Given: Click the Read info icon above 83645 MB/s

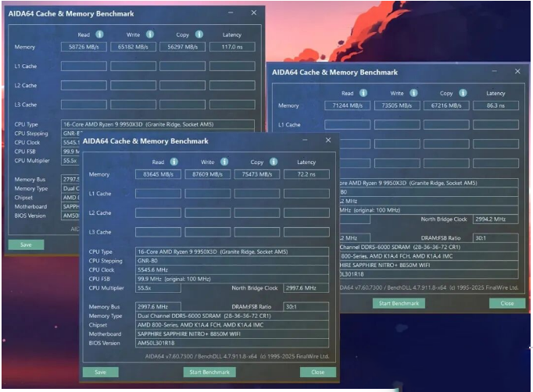Looking at the screenshot, I should [x=173, y=162].
